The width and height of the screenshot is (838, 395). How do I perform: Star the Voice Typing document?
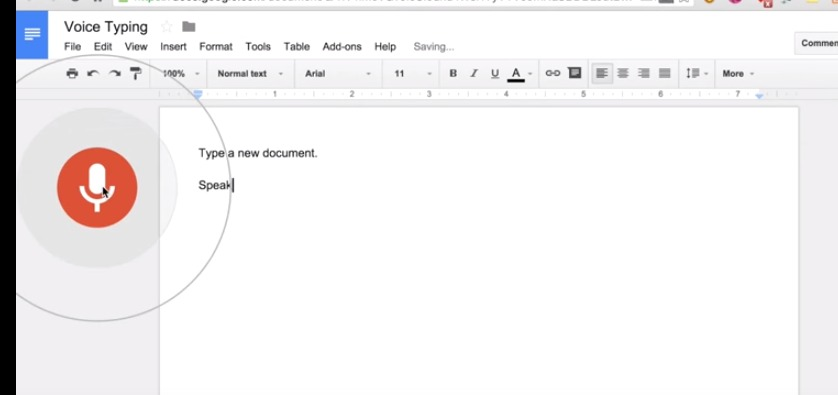[167, 26]
